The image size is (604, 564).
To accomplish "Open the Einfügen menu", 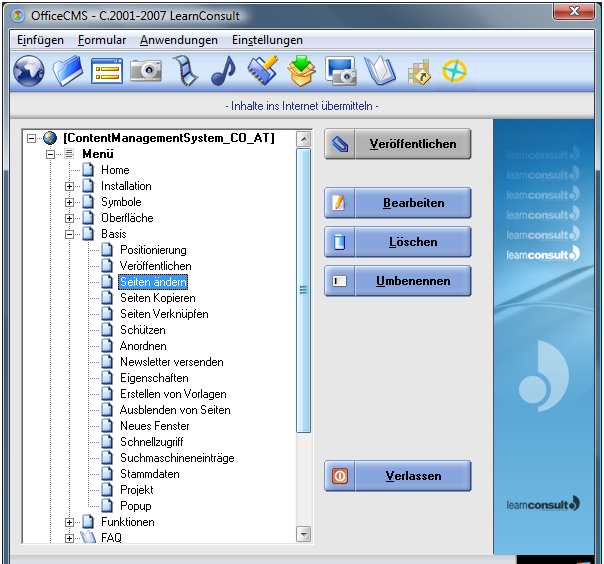I will (40, 40).
